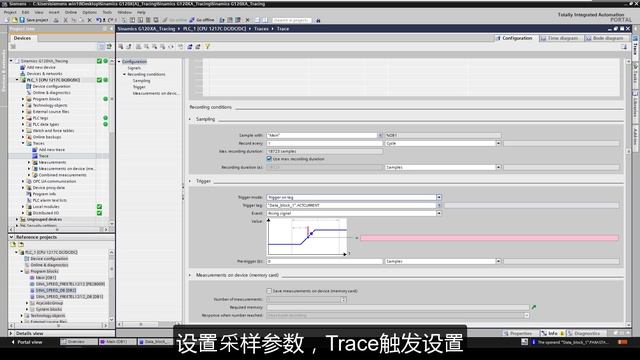
Task: Click the close reference project icon
Action: [21, 244]
